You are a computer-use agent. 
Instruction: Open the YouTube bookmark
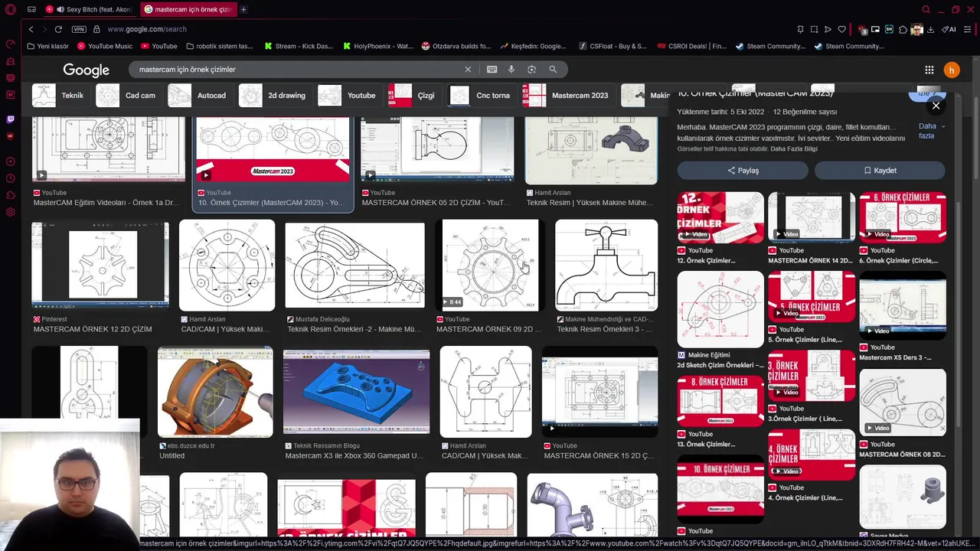point(158,46)
